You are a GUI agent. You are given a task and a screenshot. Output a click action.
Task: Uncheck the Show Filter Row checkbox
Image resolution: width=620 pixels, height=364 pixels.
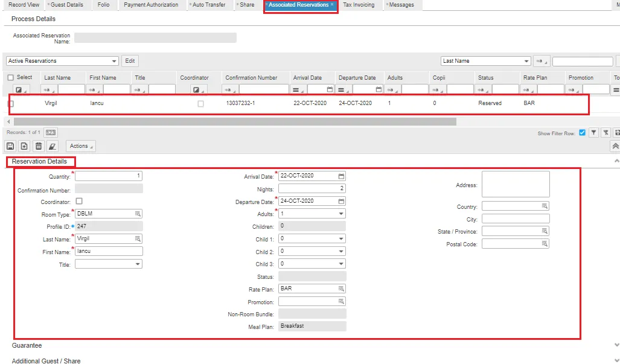click(x=582, y=133)
